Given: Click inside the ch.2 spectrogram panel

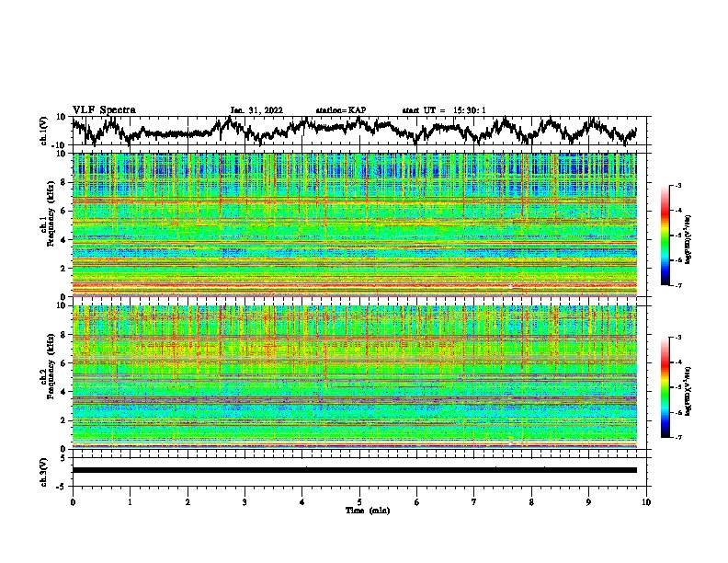Looking at the screenshot, I should pyautogui.click(x=354, y=377).
